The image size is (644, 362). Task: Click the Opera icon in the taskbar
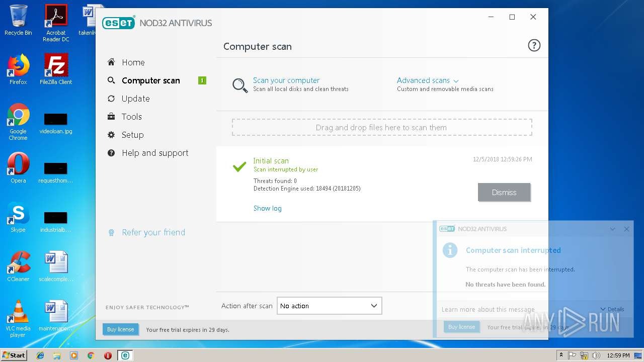[108, 355]
